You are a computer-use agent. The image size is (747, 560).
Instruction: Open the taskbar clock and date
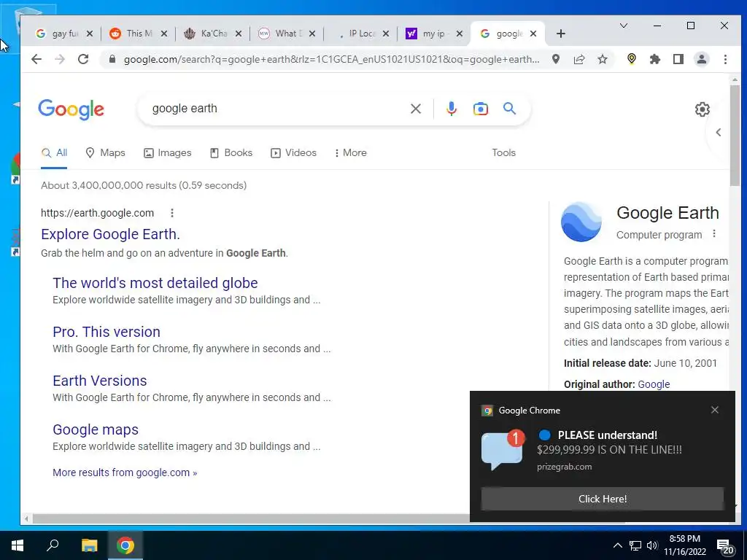click(x=684, y=545)
